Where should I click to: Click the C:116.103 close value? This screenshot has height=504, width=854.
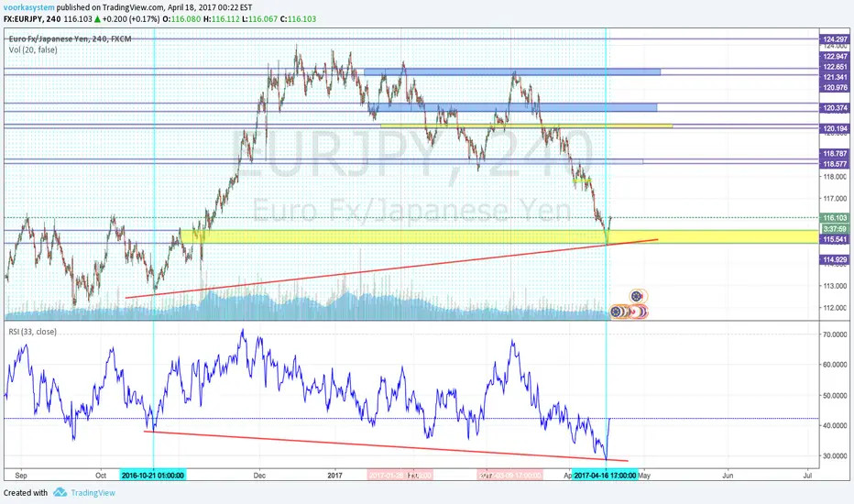pos(298,19)
